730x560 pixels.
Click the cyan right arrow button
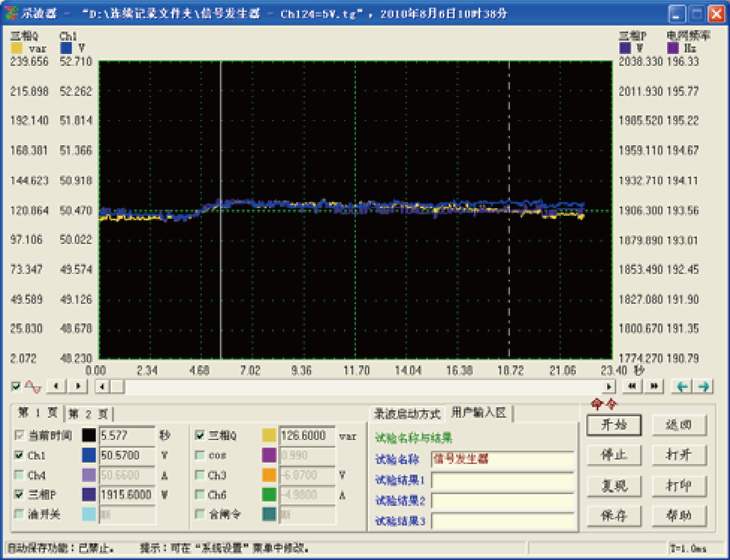pos(704,387)
